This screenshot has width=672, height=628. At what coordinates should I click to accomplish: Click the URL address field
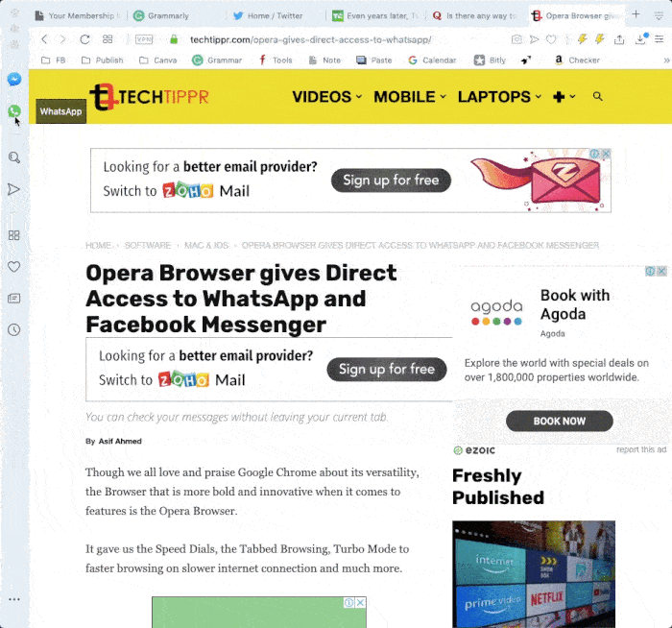tap(310, 40)
